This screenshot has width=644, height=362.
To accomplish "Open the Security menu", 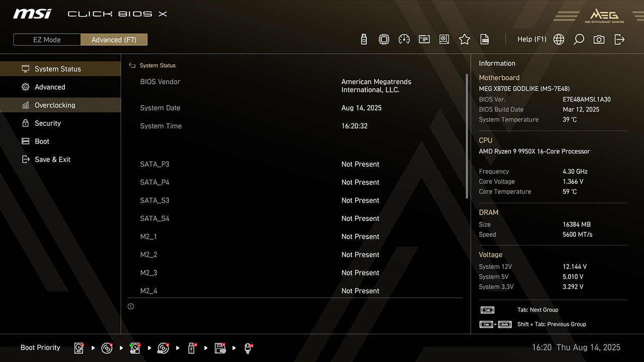I will point(48,123).
